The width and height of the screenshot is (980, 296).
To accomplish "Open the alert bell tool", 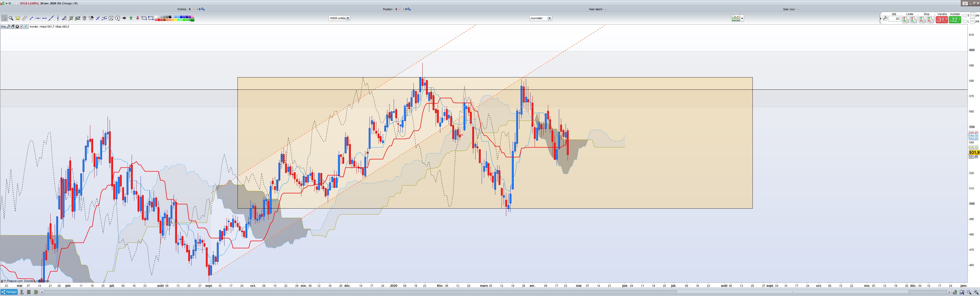I will [17, 18].
